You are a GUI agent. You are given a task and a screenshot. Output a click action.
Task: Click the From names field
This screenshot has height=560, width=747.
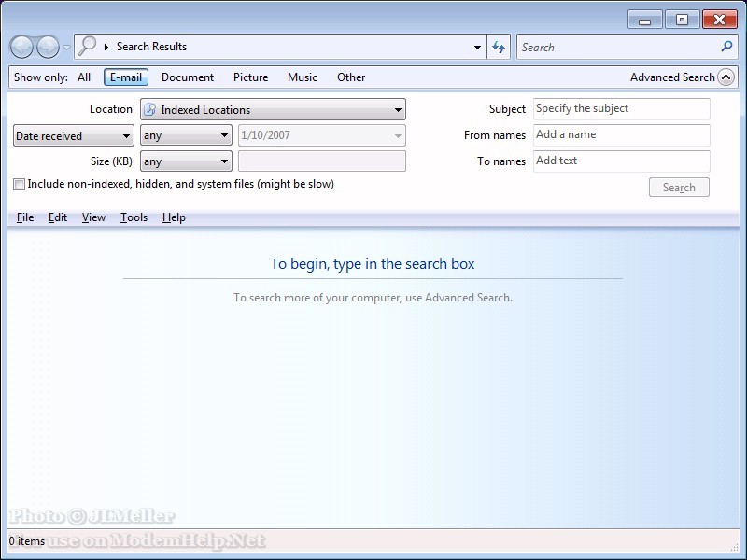[x=621, y=135]
